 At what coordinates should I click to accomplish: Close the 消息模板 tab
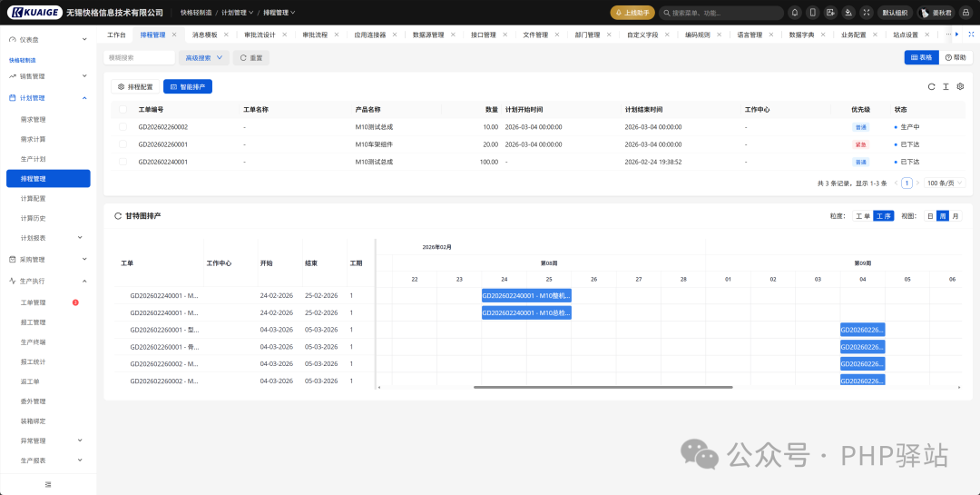[x=226, y=35]
